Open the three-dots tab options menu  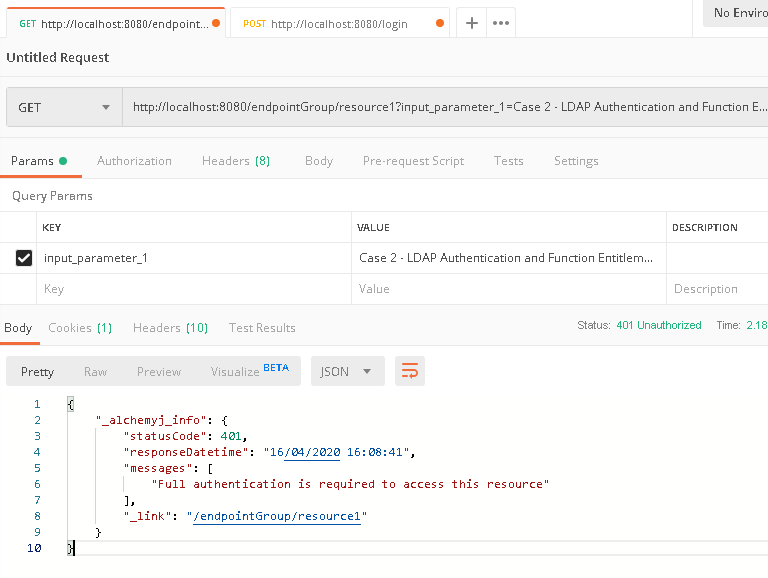pyautogui.click(x=501, y=23)
